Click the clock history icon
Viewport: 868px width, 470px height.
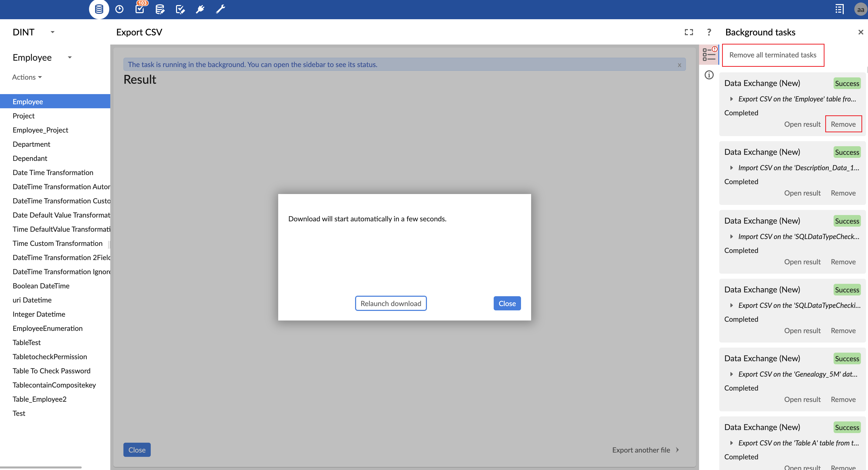[119, 9]
